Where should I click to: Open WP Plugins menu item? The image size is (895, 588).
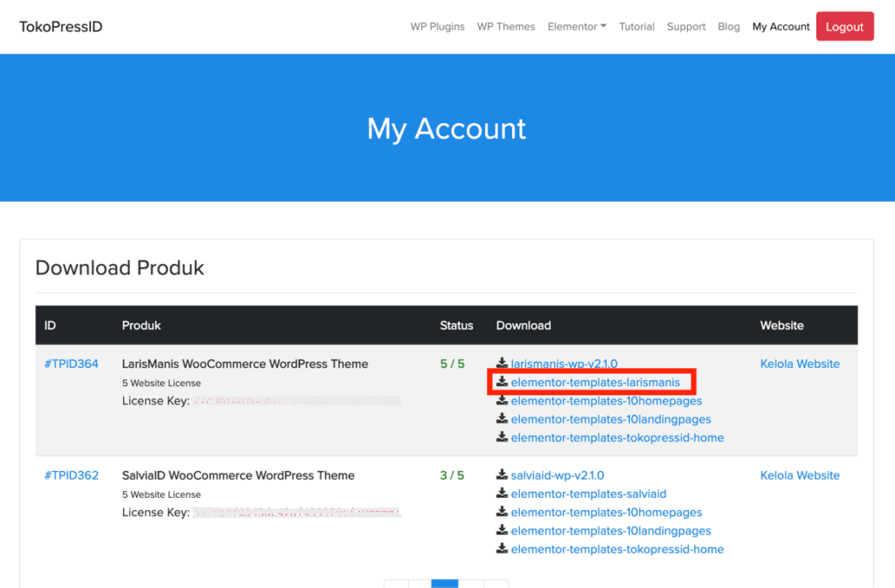point(437,27)
